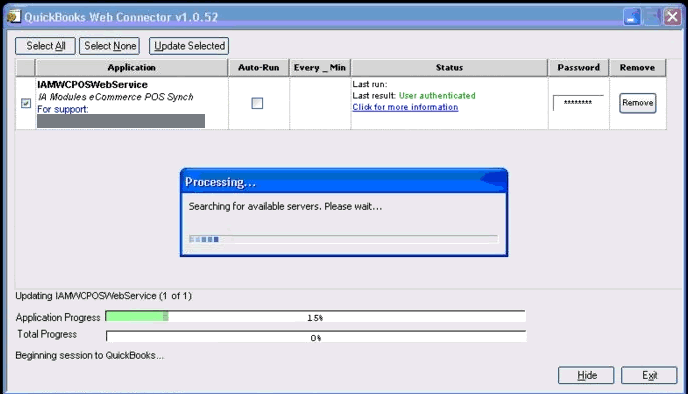Viewport: 688px width, 394px height.
Task: Click the Exit button
Action: tap(649, 375)
